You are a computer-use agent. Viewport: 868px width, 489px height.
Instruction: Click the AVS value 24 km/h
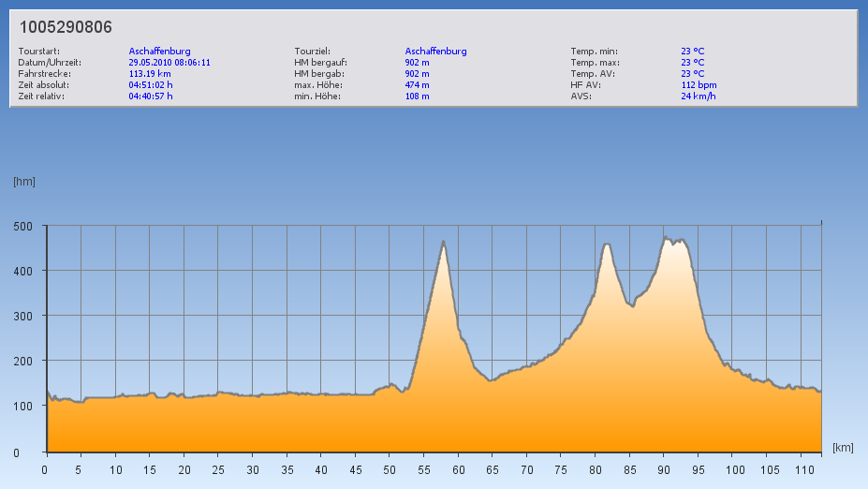click(698, 96)
